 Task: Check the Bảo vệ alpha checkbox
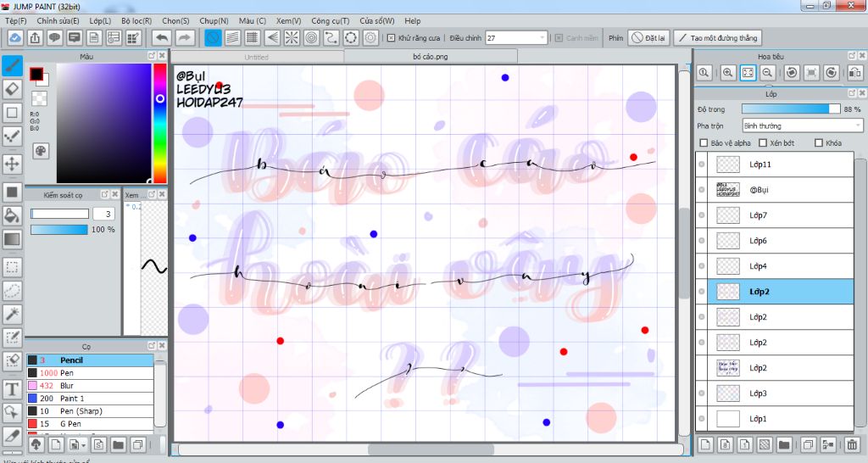[704, 143]
